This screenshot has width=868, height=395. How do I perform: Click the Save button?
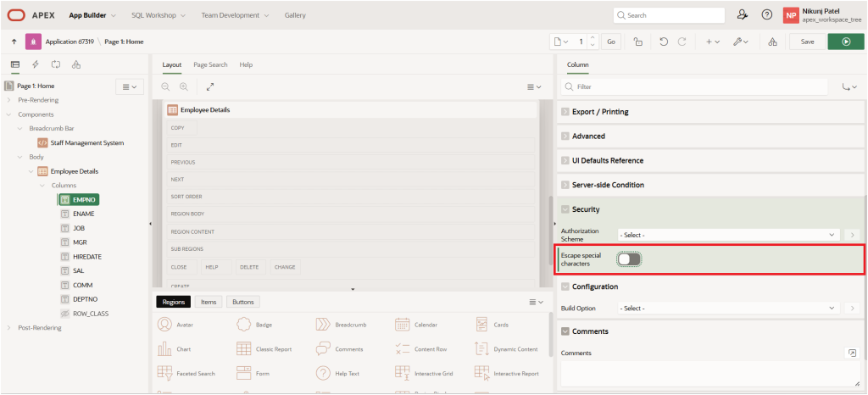807,41
